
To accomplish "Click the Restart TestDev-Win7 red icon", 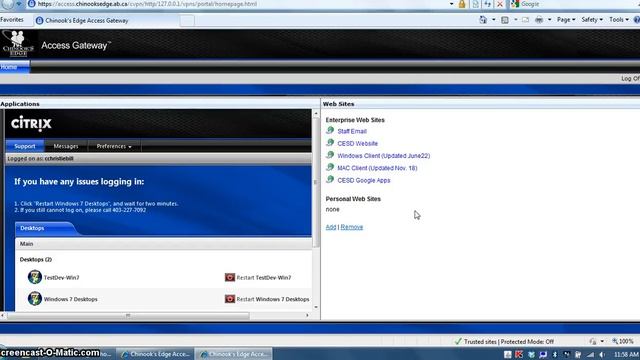I will [230, 278].
